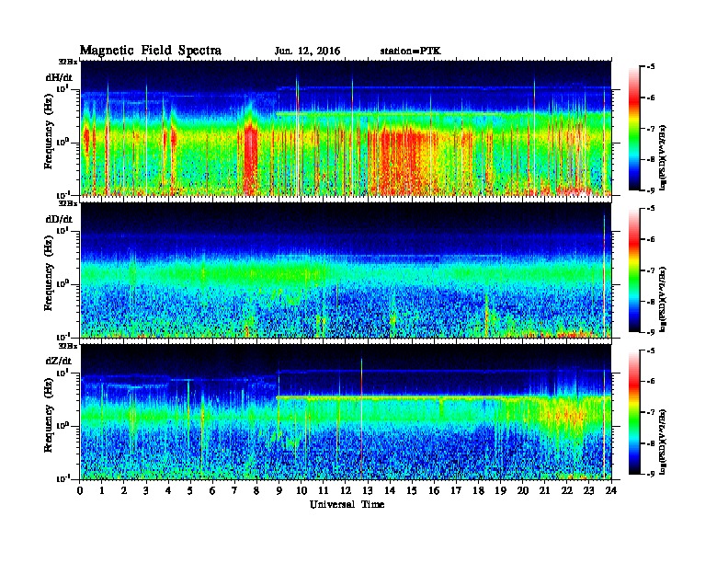The image size is (728, 563).
Task: Click hour 19 on Universal Time axis
Action: point(500,490)
